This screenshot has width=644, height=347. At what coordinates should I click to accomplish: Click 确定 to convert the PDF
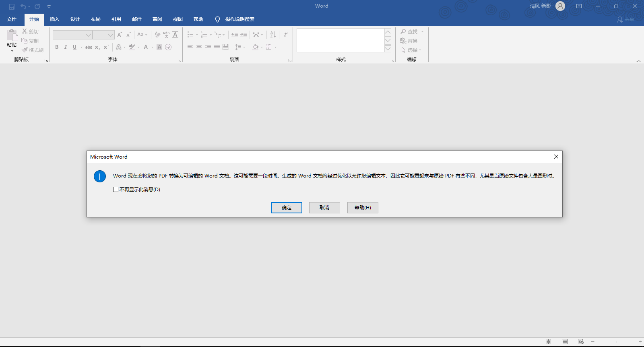pyautogui.click(x=287, y=208)
